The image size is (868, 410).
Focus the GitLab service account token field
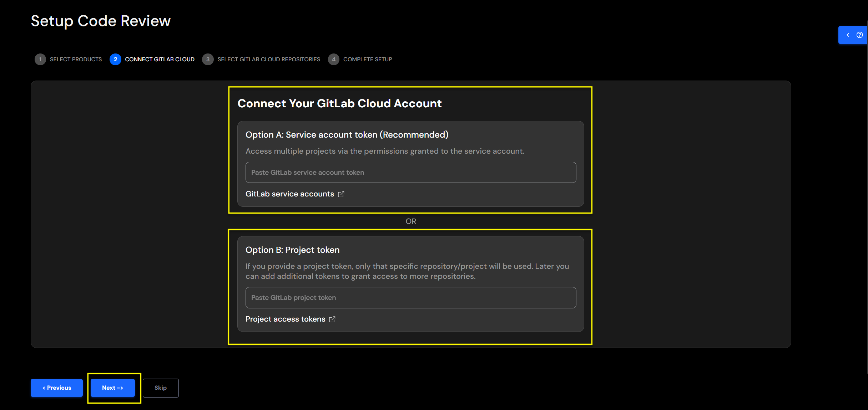410,173
